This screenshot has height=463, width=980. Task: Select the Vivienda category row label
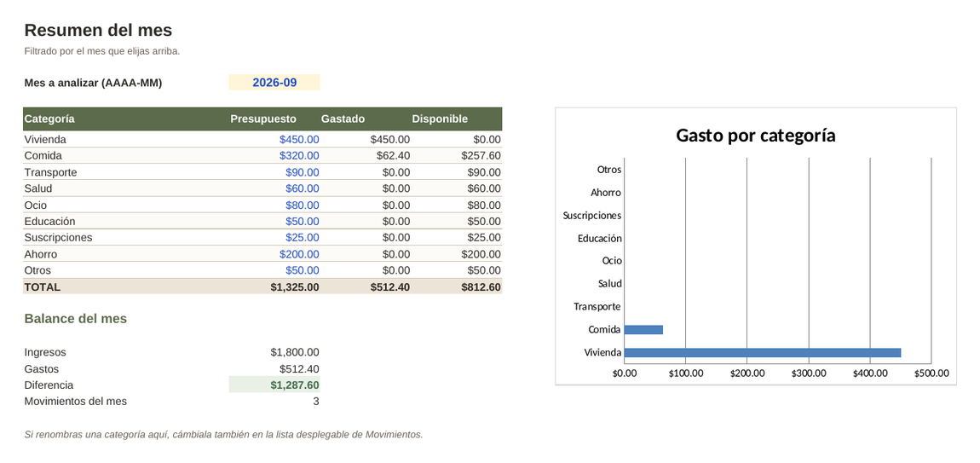pyautogui.click(x=45, y=140)
